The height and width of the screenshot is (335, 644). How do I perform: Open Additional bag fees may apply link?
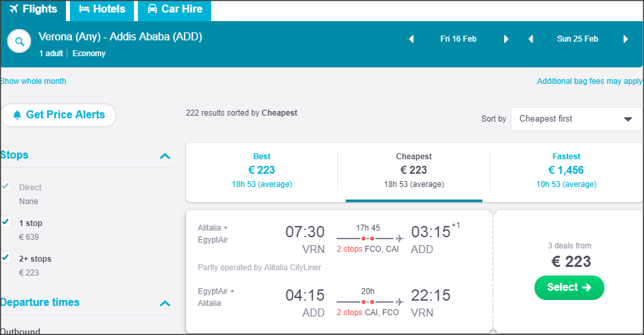[x=589, y=81]
